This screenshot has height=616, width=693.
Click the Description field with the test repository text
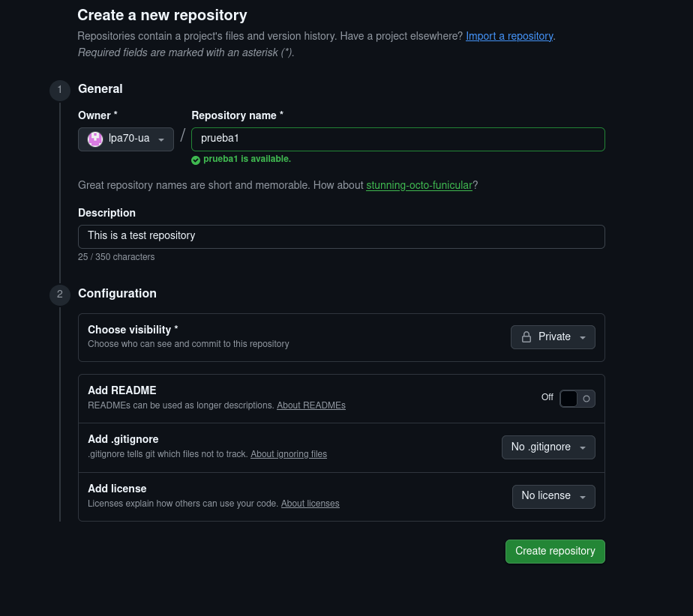341,236
